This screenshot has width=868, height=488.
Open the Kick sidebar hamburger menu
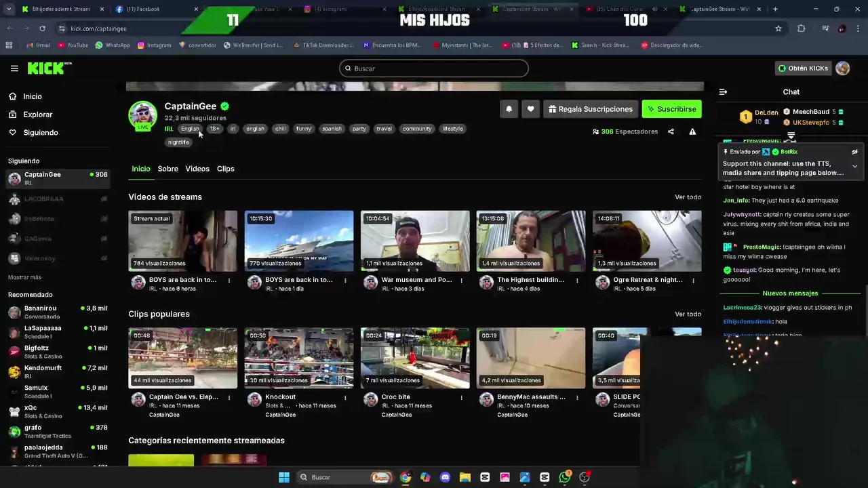[x=14, y=68]
